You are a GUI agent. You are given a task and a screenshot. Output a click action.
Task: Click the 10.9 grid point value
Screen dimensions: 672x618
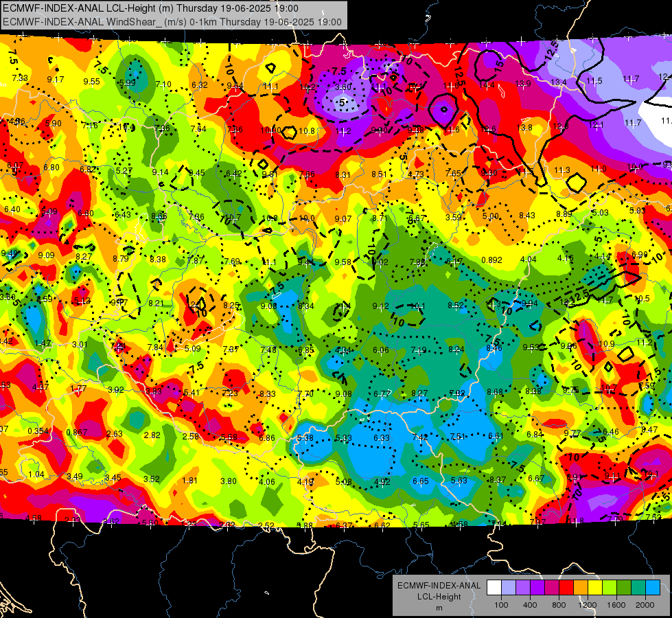click(x=606, y=344)
